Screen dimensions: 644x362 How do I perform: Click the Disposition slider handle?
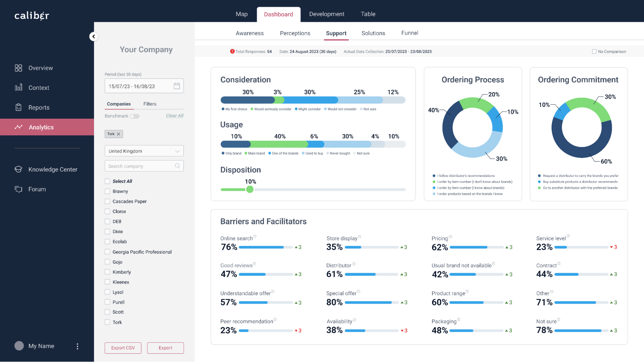pyautogui.click(x=250, y=190)
